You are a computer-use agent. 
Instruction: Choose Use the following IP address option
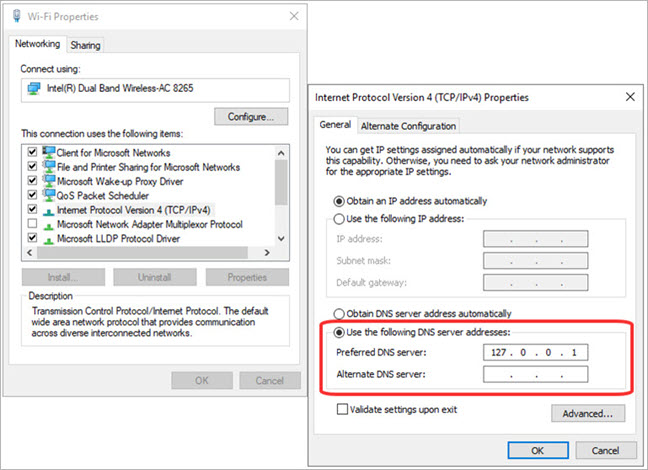click(x=340, y=218)
